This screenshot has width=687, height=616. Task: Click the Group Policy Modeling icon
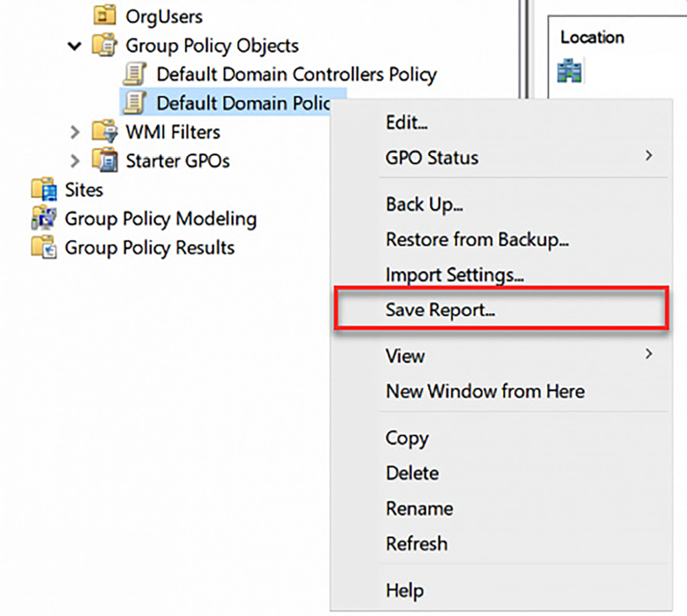tap(43, 218)
